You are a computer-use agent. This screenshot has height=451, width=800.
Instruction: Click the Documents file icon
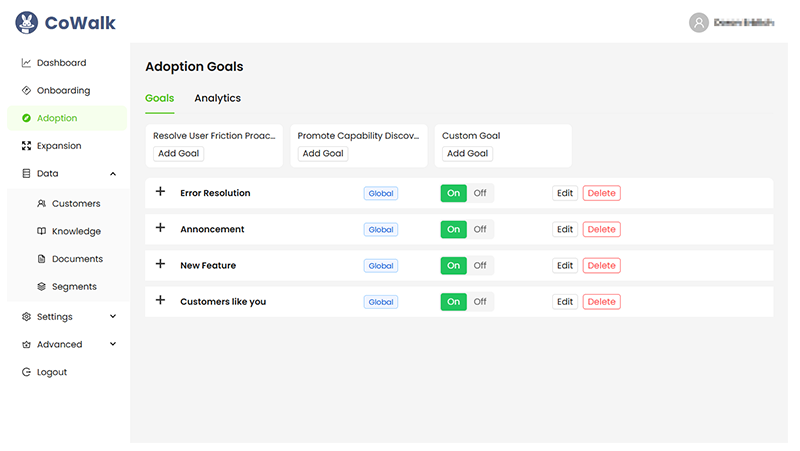click(41, 259)
